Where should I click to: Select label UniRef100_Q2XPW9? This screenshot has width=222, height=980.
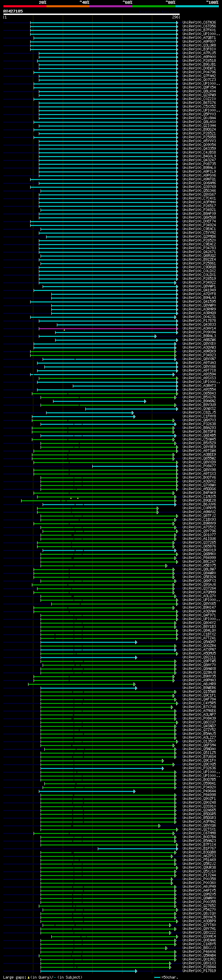(x=199, y=95)
